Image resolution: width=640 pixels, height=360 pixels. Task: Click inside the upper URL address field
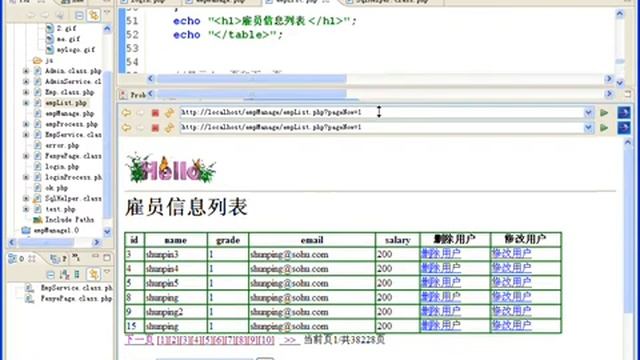pyautogui.click(x=382, y=112)
